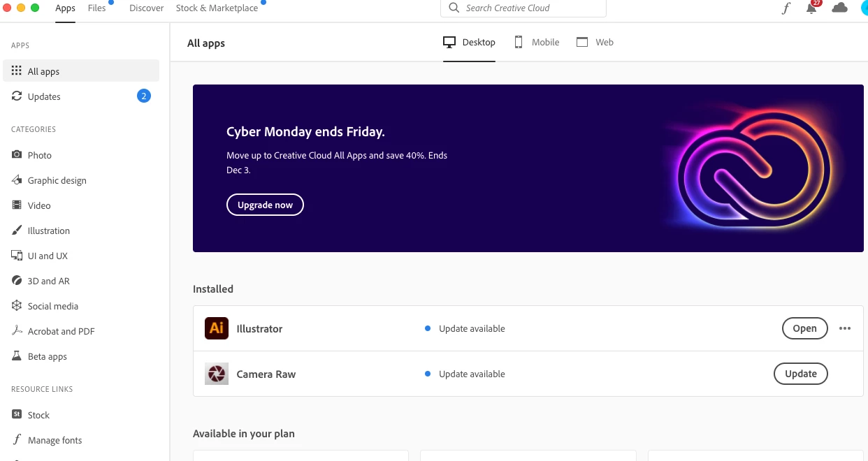Open Graphic design category label
This screenshot has width=868, height=461.
click(x=57, y=180)
